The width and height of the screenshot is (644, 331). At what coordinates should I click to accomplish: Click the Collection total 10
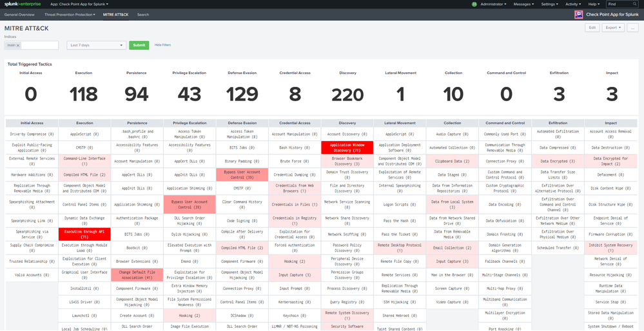click(453, 94)
